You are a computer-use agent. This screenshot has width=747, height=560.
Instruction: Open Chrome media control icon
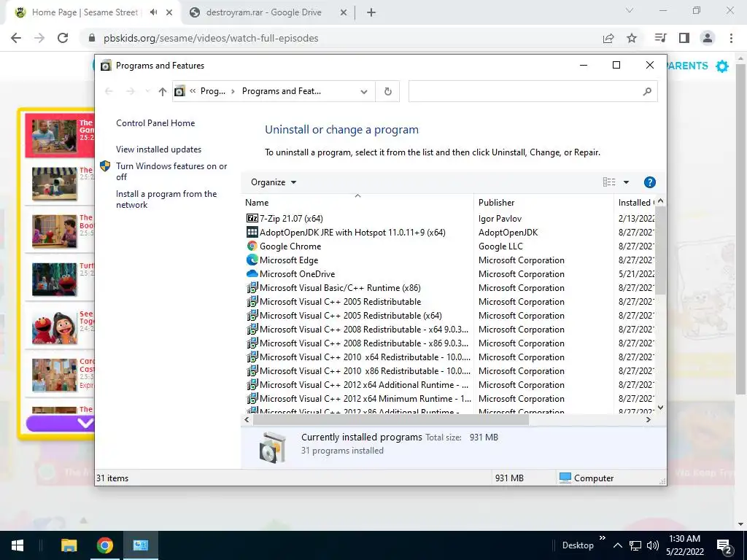(660, 38)
